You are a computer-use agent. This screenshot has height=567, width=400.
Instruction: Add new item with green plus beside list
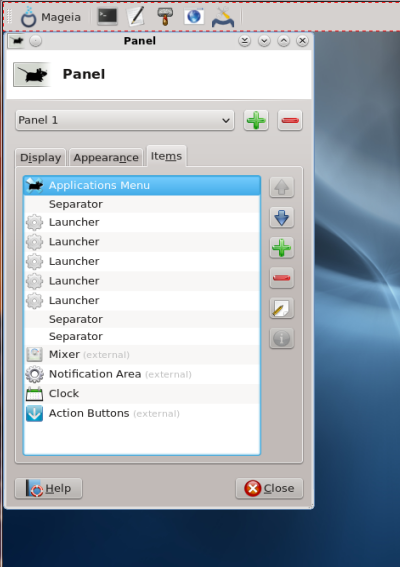(x=282, y=248)
